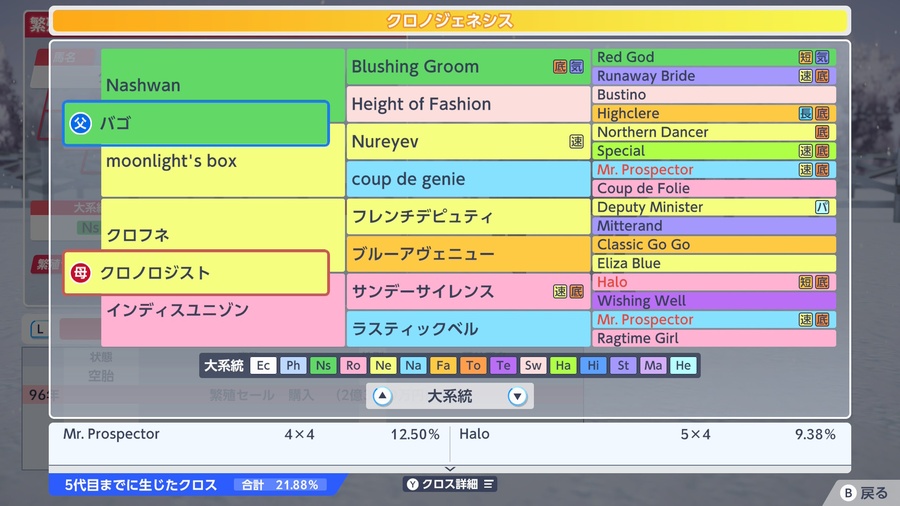Select the Ns lineage color swatch

click(323, 365)
